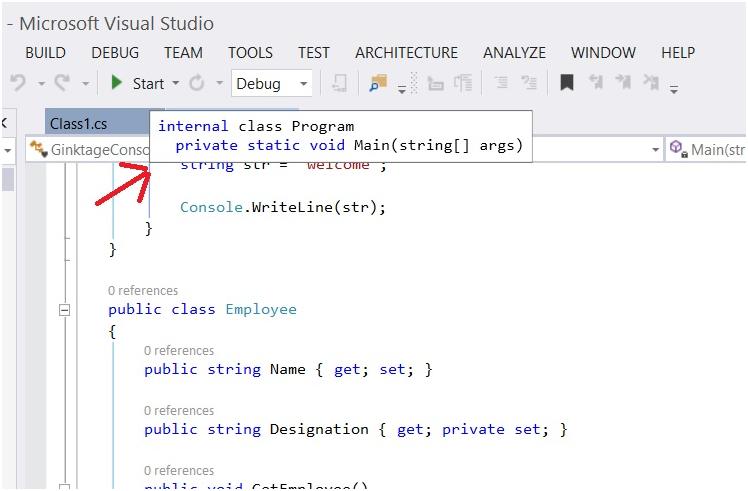Open the DEBUG menu

tap(115, 52)
